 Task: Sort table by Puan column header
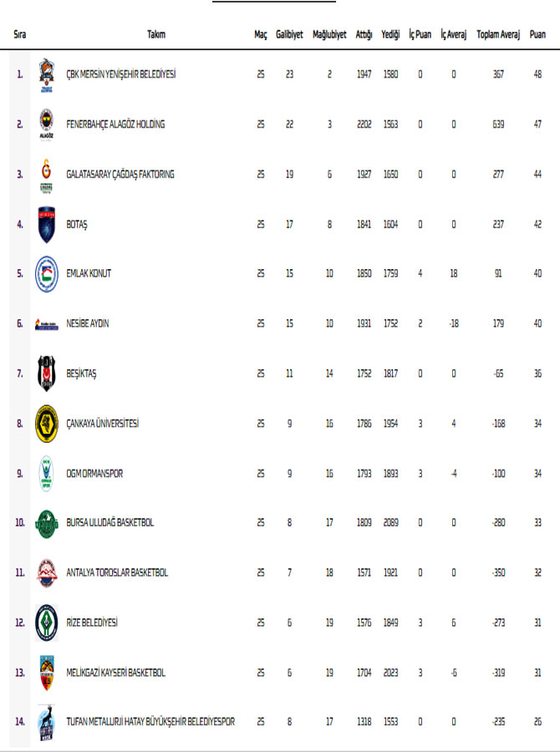[537, 35]
